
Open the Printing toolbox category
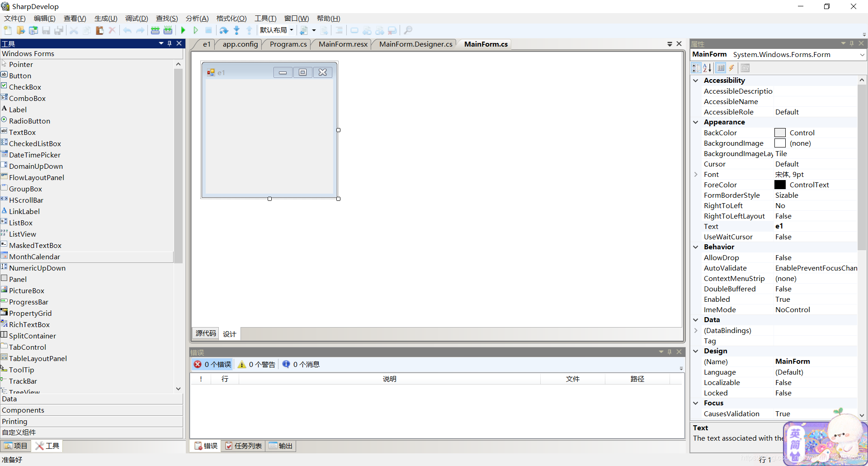(x=92, y=421)
